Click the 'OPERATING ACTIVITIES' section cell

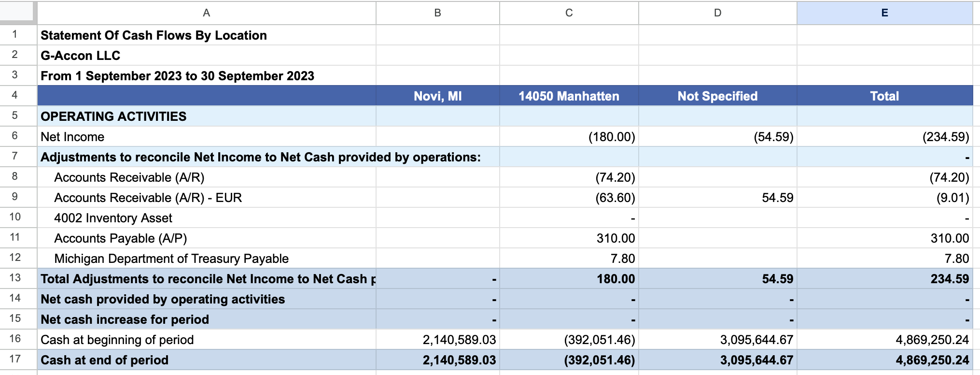click(207, 116)
